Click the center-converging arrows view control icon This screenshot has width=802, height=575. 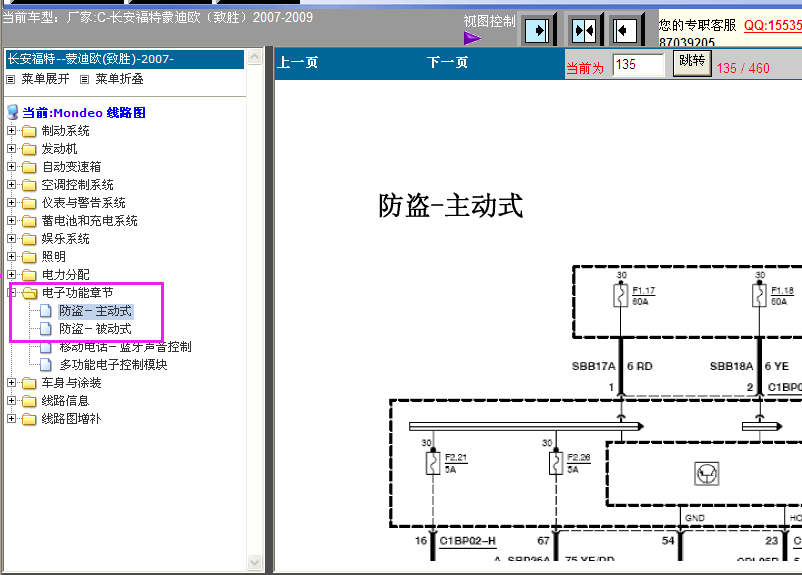tap(584, 31)
